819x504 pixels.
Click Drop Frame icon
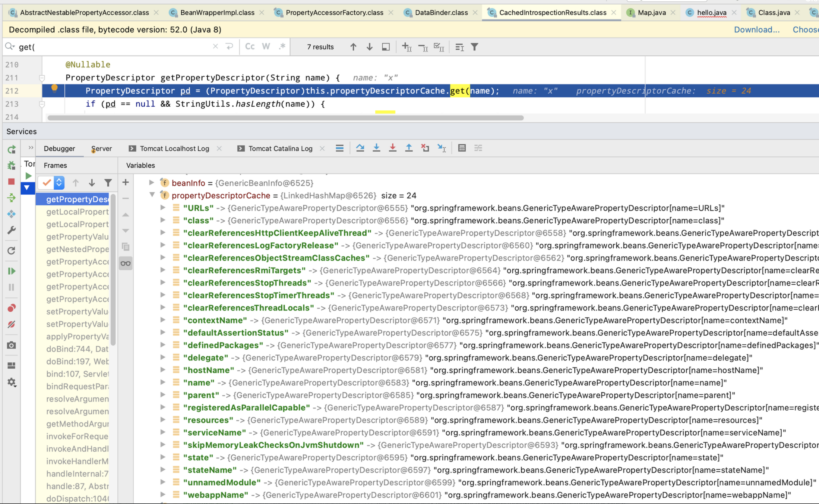click(x=425, y=148)
